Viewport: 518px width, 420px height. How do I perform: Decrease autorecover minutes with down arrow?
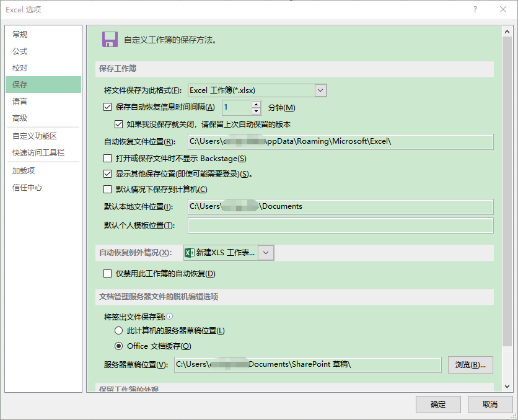[x=257, y=112]
